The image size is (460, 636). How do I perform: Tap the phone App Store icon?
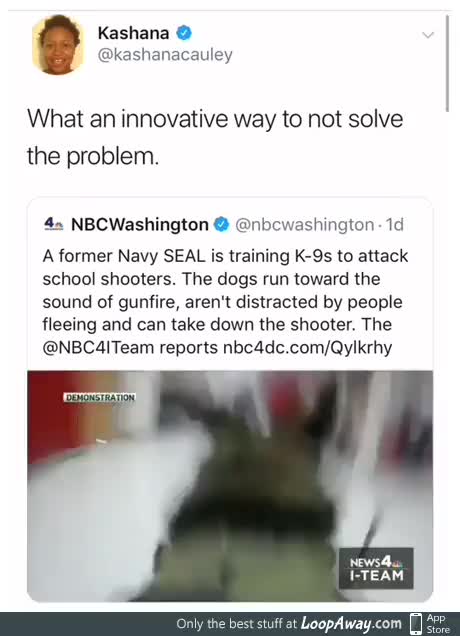416,624
